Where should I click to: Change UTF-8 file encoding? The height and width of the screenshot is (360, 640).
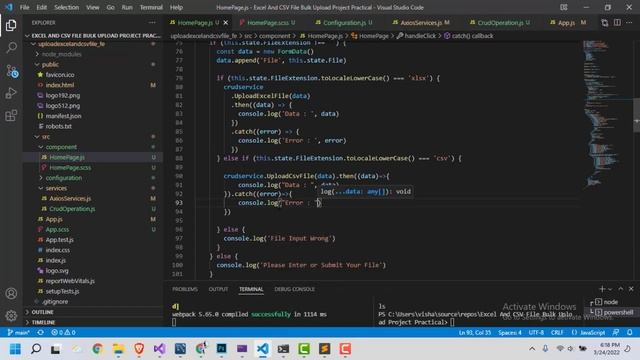pyautogui.click(x=536, y=332)
